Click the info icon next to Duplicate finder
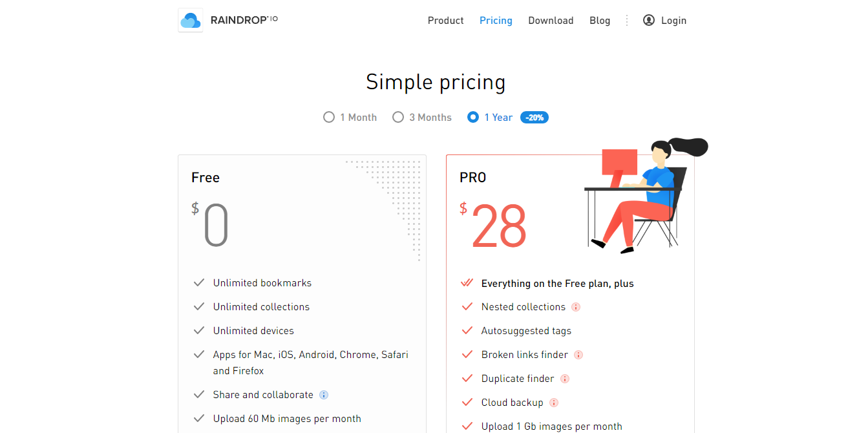 [x=565, y=379]
